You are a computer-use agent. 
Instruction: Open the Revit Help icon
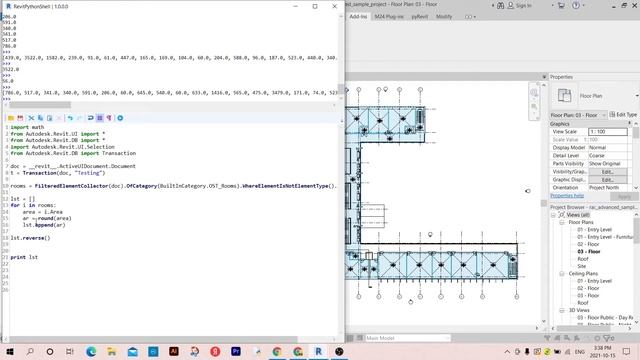[x=576, y=6]
